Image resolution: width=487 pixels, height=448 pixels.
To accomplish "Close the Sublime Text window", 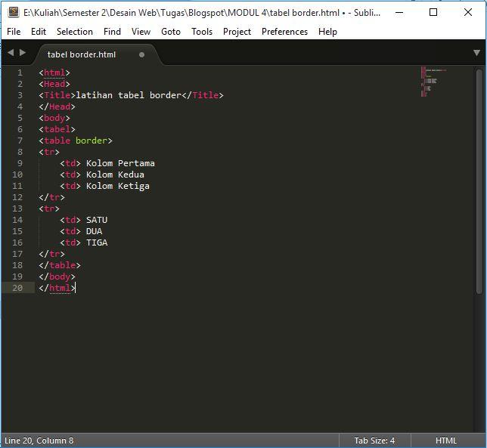I will 468,12.
